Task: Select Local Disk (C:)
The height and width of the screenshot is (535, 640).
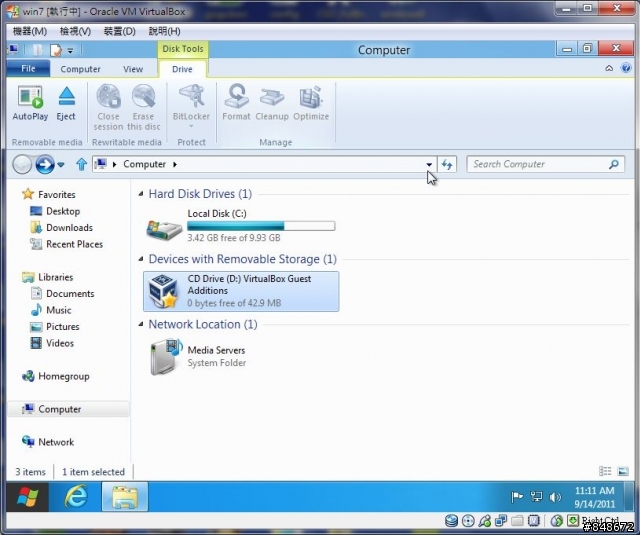Action: [x=241, y=226]
